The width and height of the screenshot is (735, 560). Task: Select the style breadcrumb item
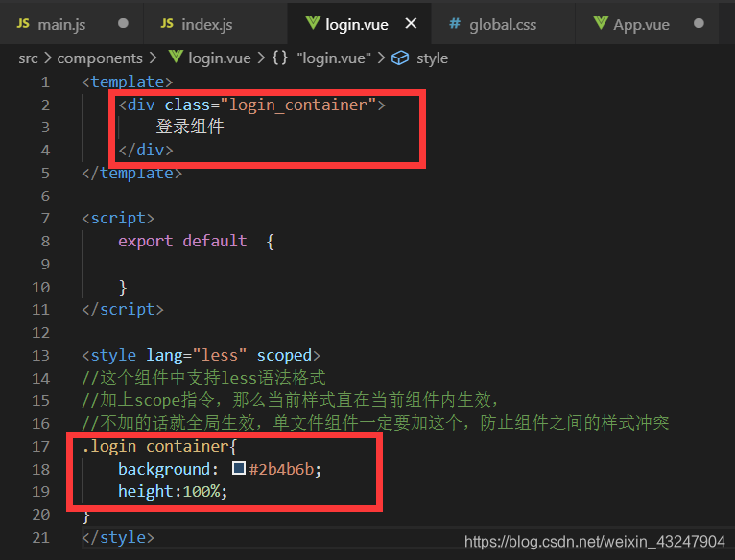(x=432, y=58)
